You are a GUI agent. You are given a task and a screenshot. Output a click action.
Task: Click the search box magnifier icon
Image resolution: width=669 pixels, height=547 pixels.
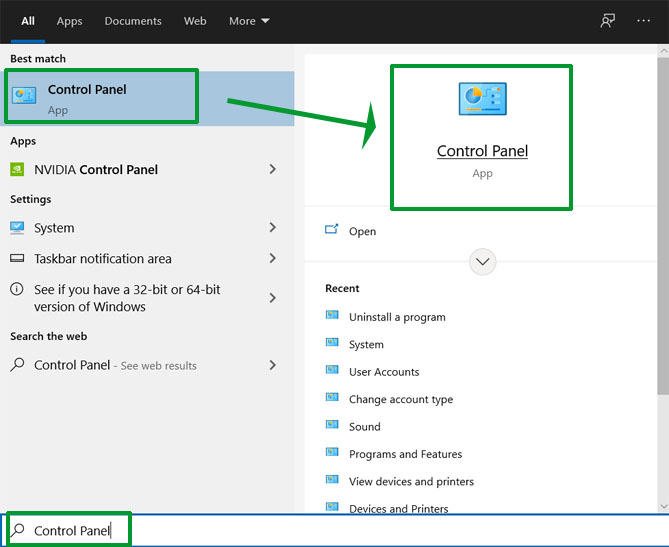coord(17,530)
